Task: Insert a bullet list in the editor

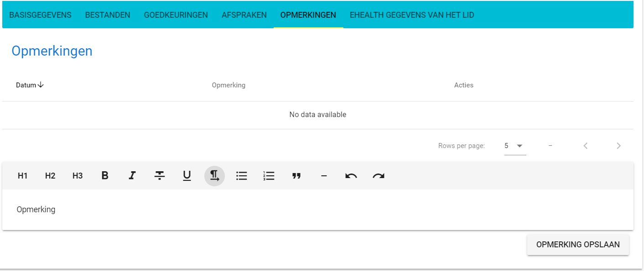Action: point(242,176)
